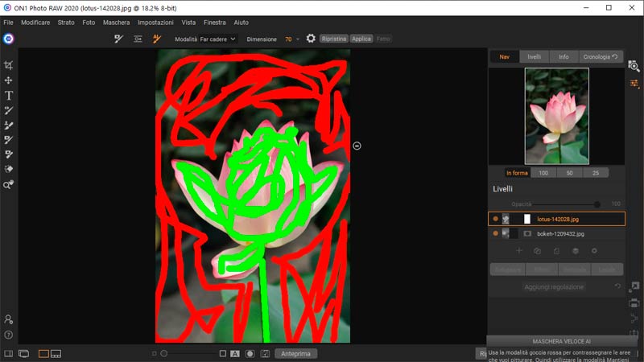Image resolution: width=644 pixels, height=362 pixels.
Task: Switch to the Info tab
Action: (563, 57)
